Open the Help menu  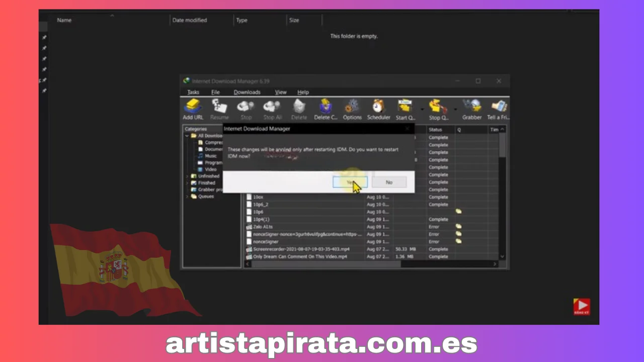point(303,92)
